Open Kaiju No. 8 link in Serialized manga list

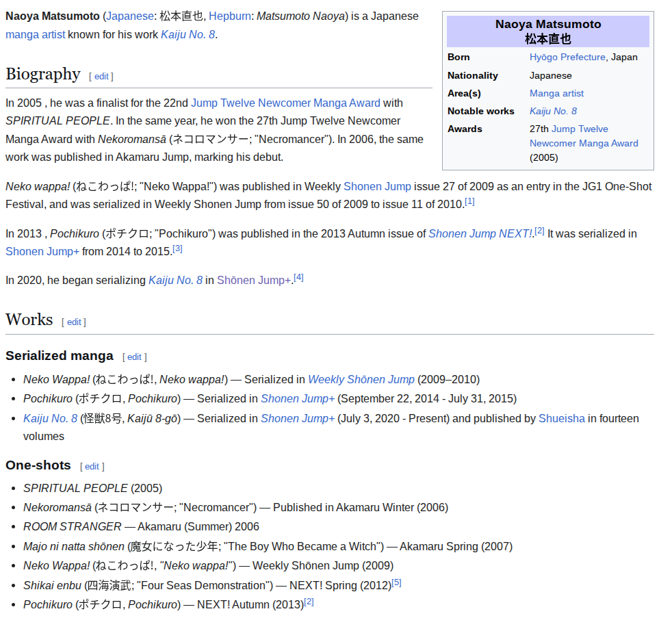tap(50, 419)
